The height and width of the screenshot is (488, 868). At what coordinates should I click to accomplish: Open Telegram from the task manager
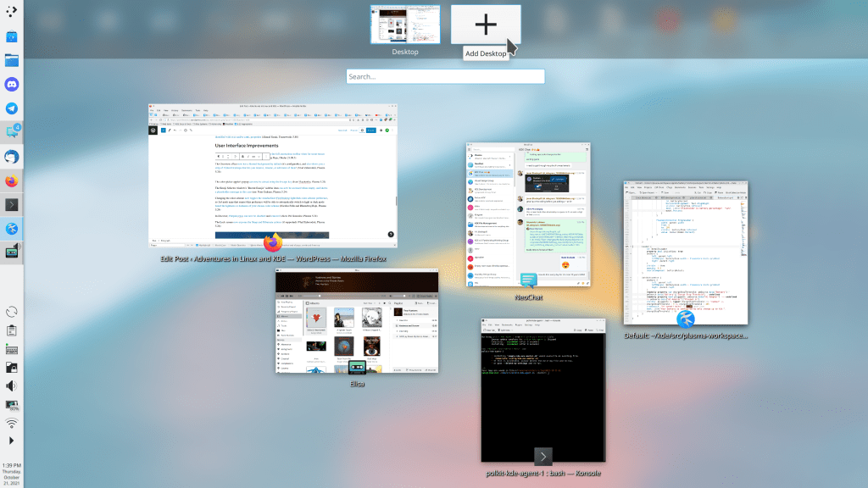click(x=12, y=108)
